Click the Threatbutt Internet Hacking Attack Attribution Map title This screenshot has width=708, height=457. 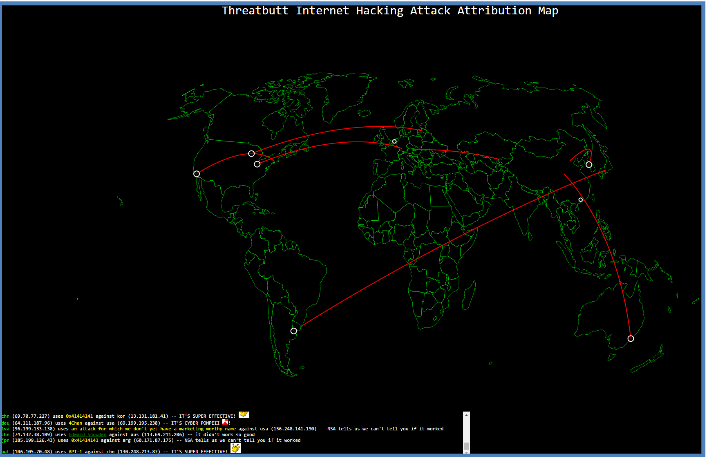pos(390,11)
